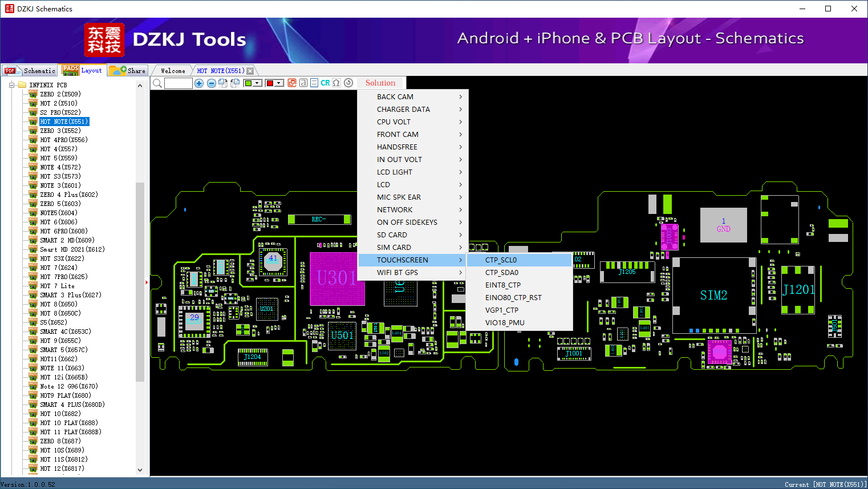Expand the WIFI BT GPS submenu arrow

pos(461,273)
